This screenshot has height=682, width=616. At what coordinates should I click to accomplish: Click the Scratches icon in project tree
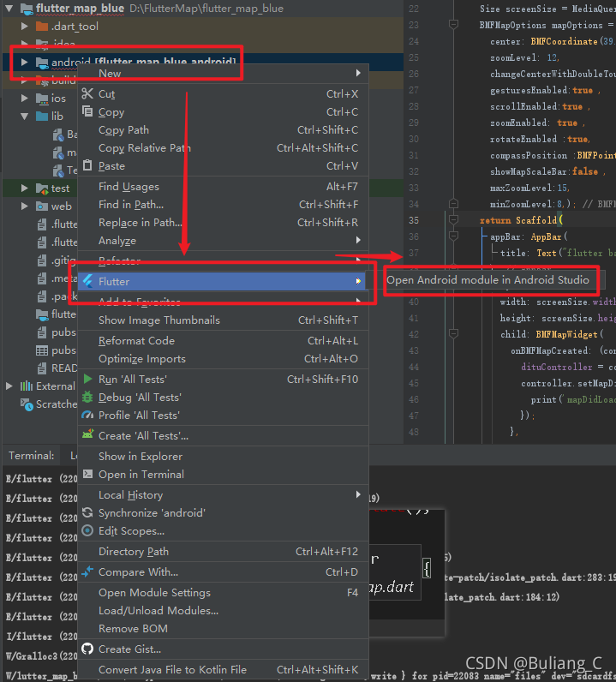(x=27, y=404)
